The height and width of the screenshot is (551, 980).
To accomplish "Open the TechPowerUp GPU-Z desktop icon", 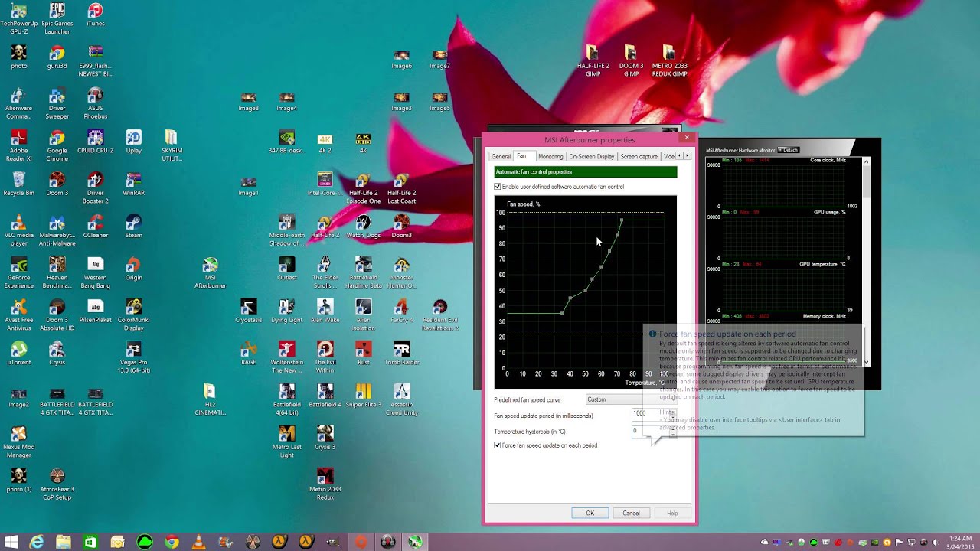I will (18, 18).
